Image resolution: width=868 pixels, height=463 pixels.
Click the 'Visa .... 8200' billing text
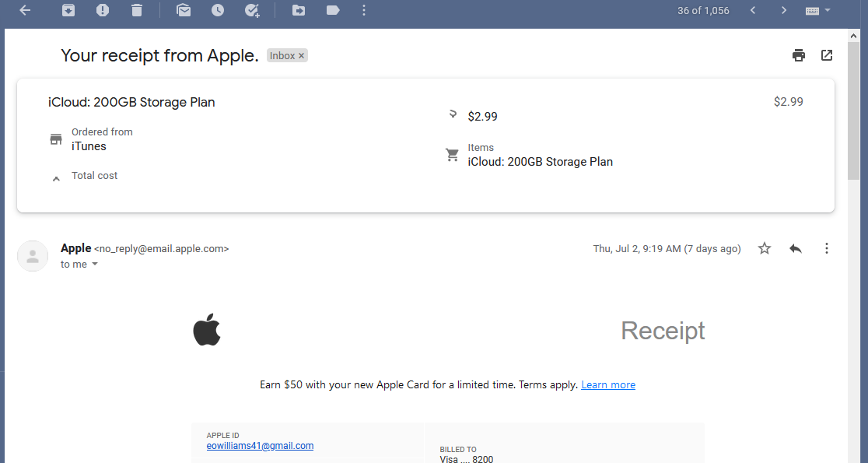(x=466, y=459)
